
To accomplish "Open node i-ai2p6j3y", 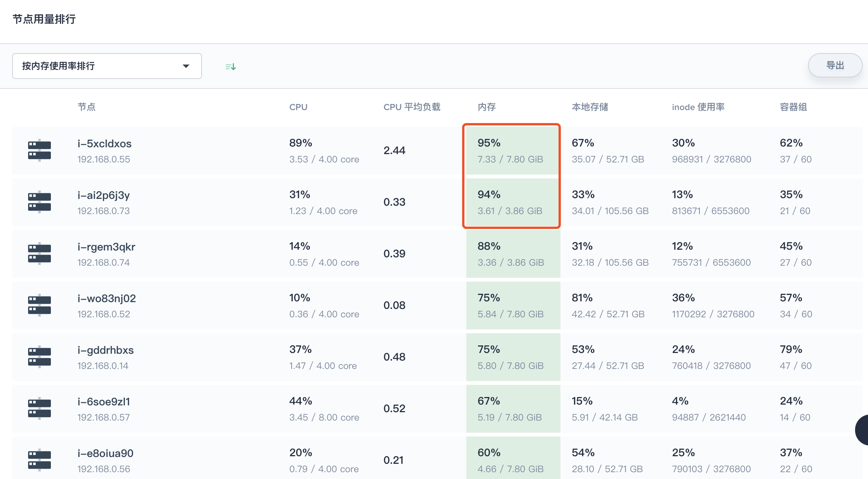I will [x=104, y=195].
